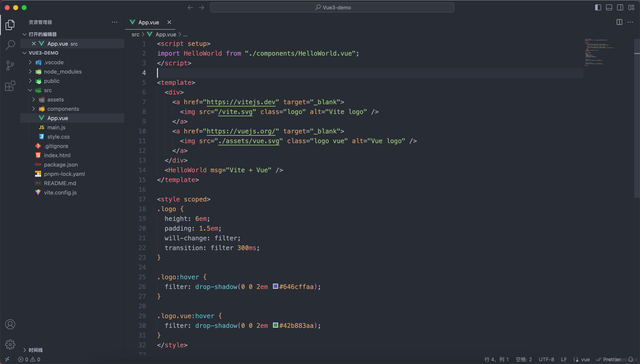This screenshot has width=640, height=364.
Task: Click the JS icon beside main.js
Action: [41, 127]
